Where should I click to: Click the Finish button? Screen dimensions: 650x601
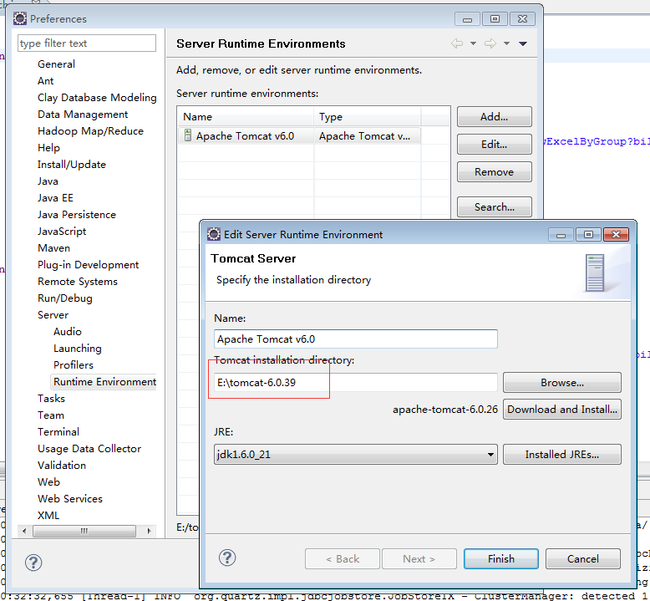point(501,559)
